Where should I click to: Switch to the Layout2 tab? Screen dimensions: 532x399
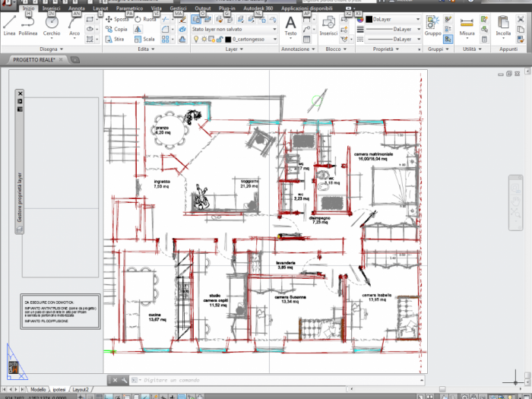(x=81, y=389)
